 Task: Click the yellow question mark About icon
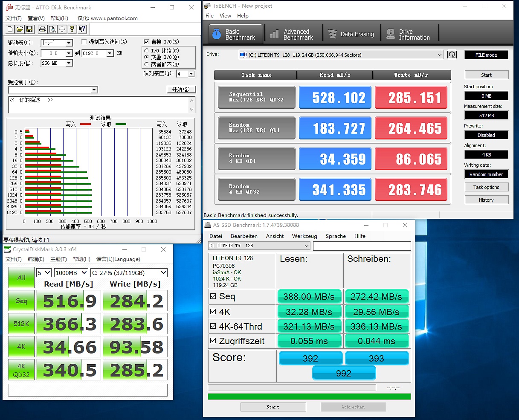pos(72,29)
